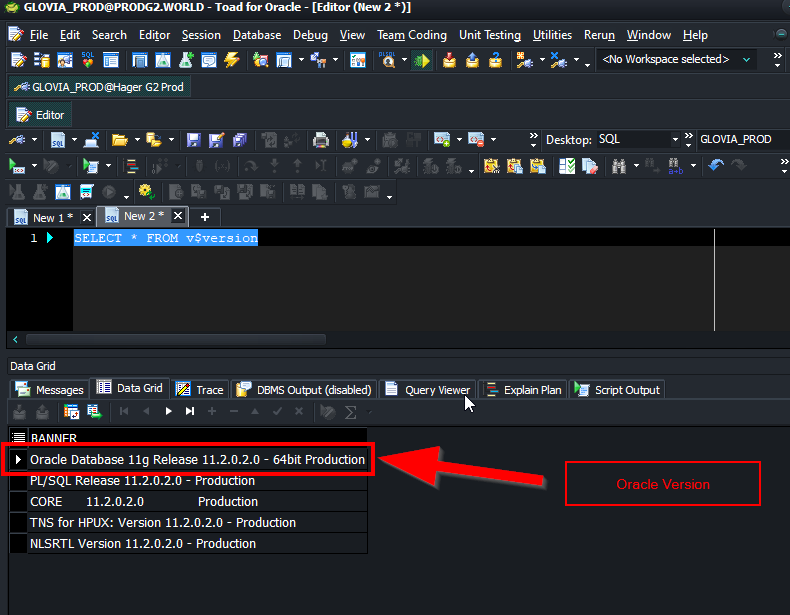
Task: Click the Editor window button
Action: (x=40, y=115)
